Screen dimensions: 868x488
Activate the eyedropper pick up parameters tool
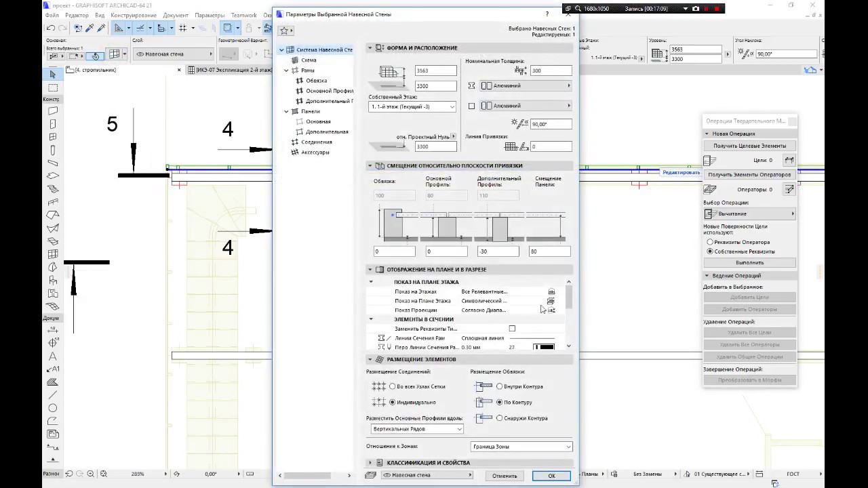tap(90, 28)
